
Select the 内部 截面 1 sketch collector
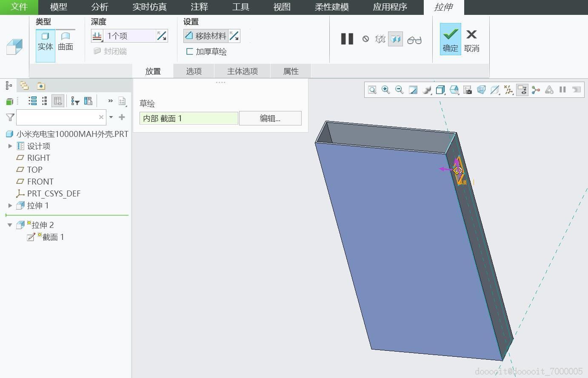point(189,118)
